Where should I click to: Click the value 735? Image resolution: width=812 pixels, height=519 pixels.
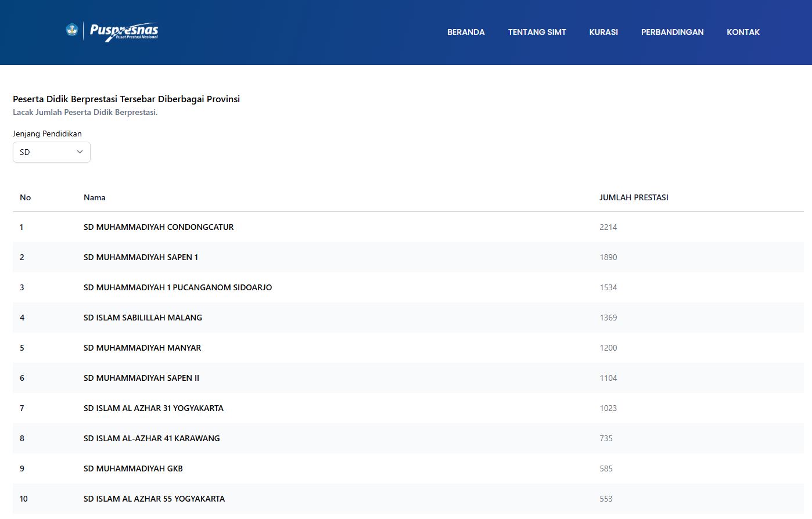point(606,438)
